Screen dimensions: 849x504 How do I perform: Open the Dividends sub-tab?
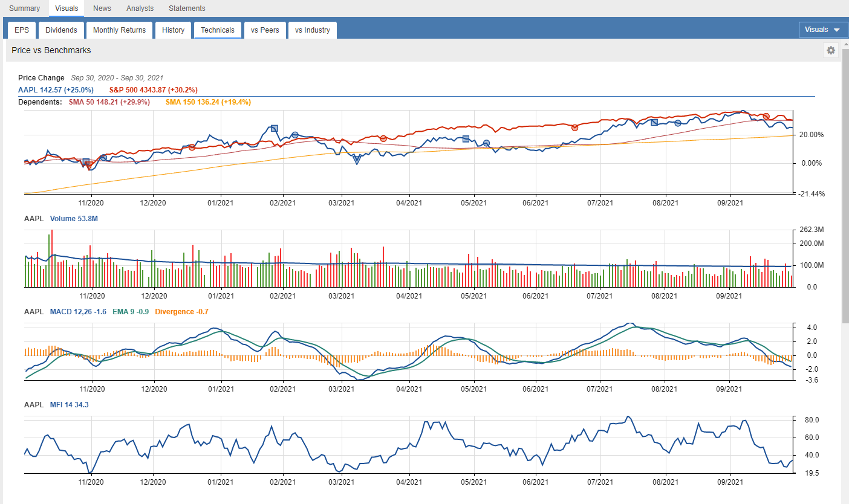coord(62,30)
